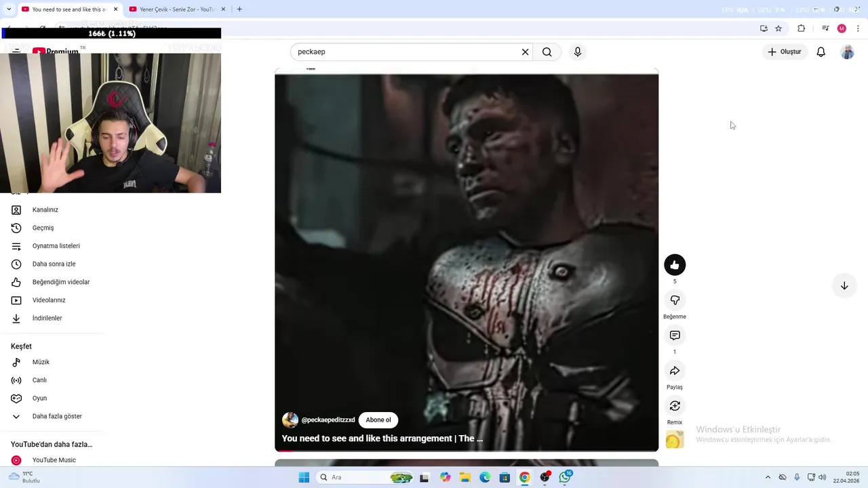Open Microsoft Edge from the taskbar

pos(485,477)
